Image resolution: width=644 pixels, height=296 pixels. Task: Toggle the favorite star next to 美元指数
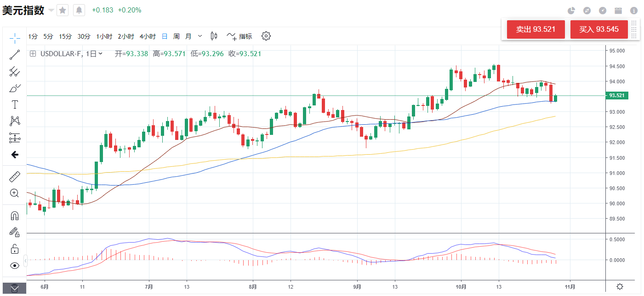(63, 10)
